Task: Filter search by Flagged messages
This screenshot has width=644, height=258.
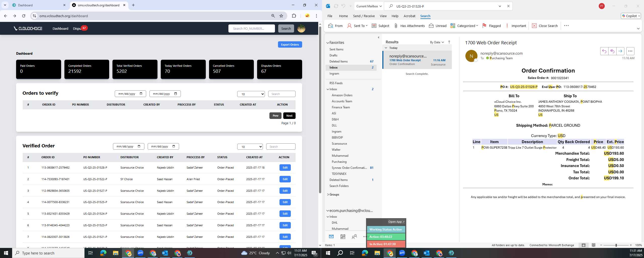Action: pos(491,26)
